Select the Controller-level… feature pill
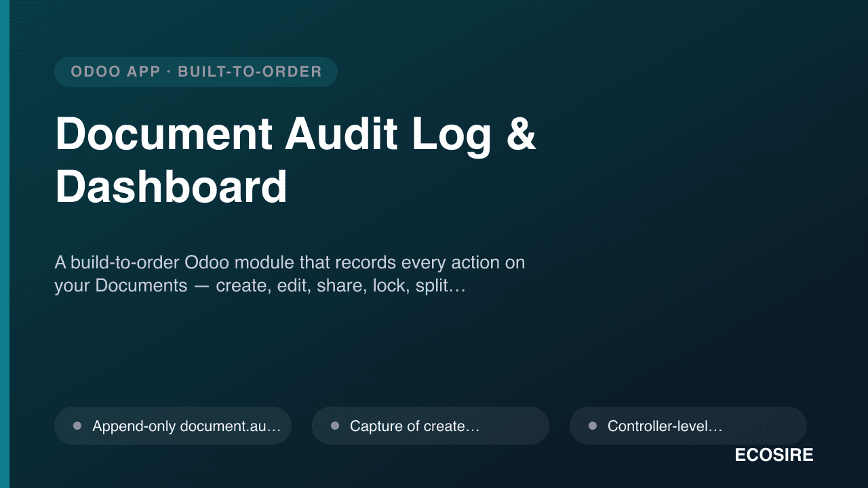This screenshot has width=868, height=488. click(688, 426)
